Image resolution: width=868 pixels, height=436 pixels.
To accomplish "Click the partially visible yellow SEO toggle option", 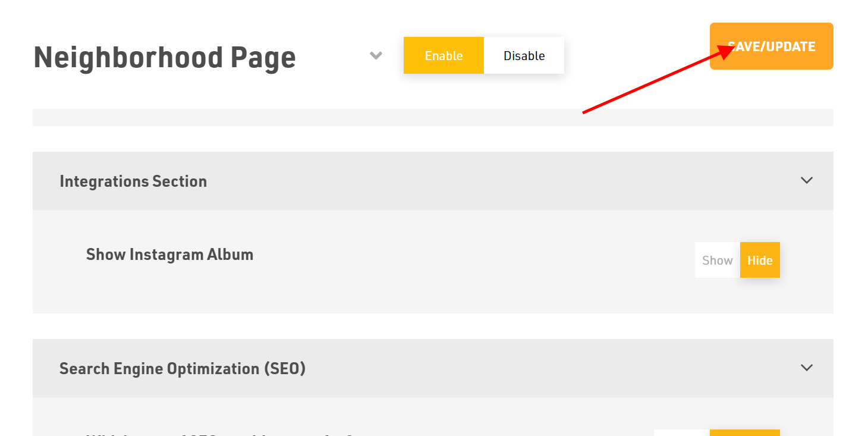I will tap(744, 432).
